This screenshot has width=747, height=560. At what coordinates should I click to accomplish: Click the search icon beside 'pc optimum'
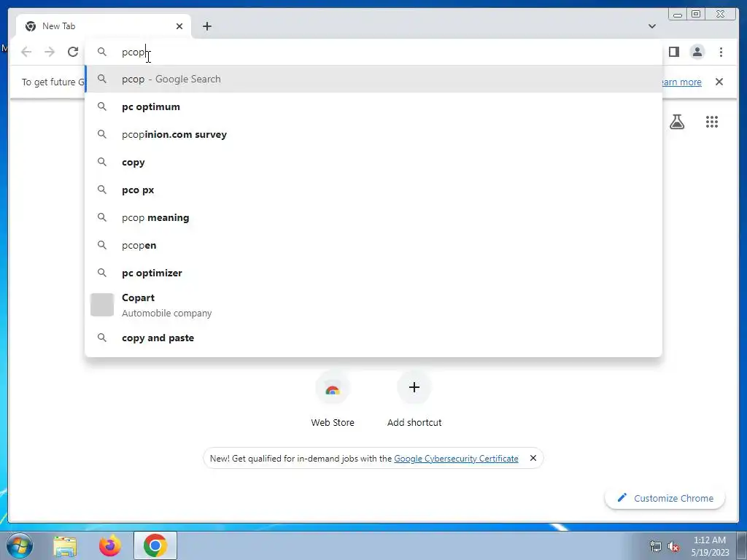click(102, 106)
